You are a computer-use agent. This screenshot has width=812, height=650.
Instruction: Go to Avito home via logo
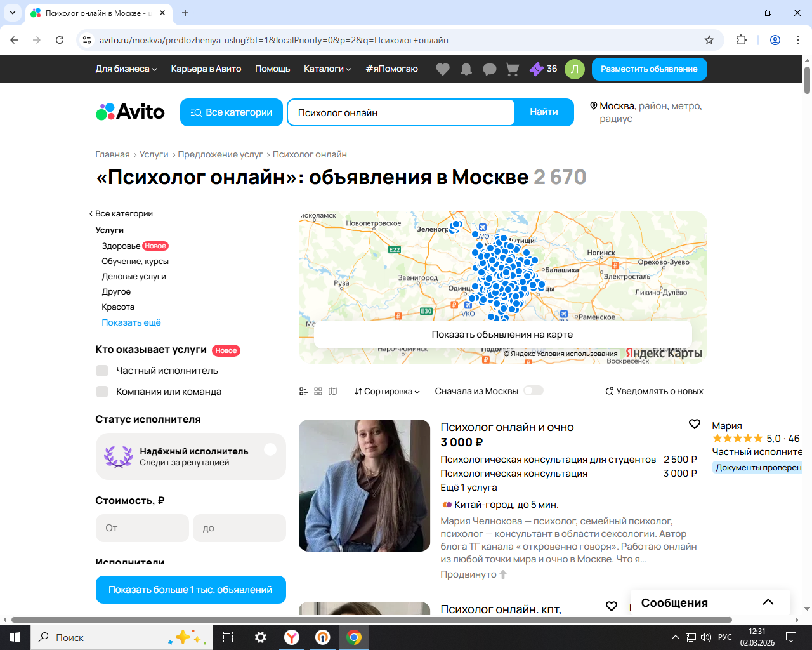[x=130, y=112]
